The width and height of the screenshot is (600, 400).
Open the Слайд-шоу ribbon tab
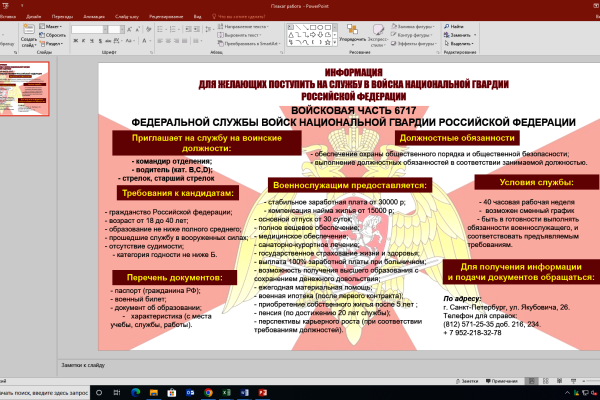(127, 16)
